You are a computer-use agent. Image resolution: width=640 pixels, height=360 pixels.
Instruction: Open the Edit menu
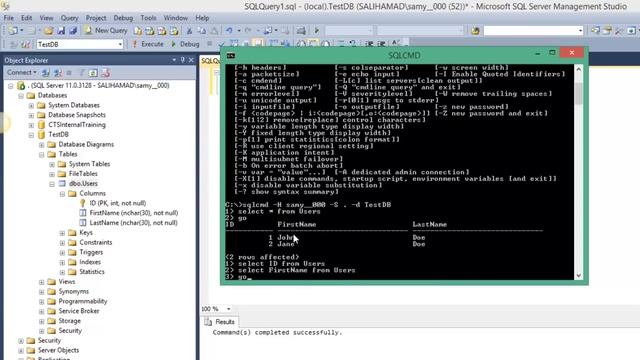click(27, 18)
